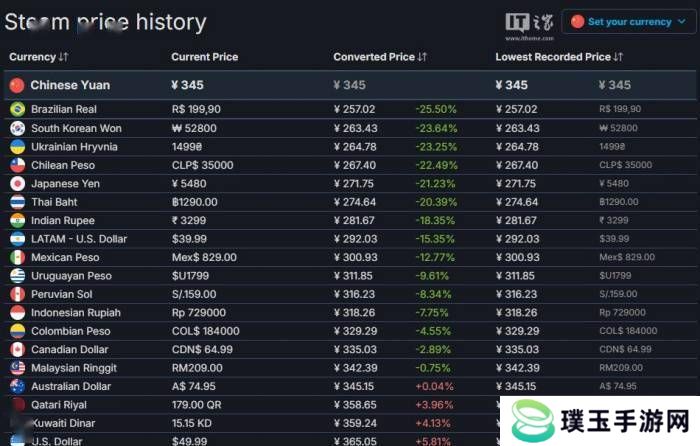Screen dimensions: 700x446
Task: Click the Chinese Yuan flag icon
Action: coord(17,85)
